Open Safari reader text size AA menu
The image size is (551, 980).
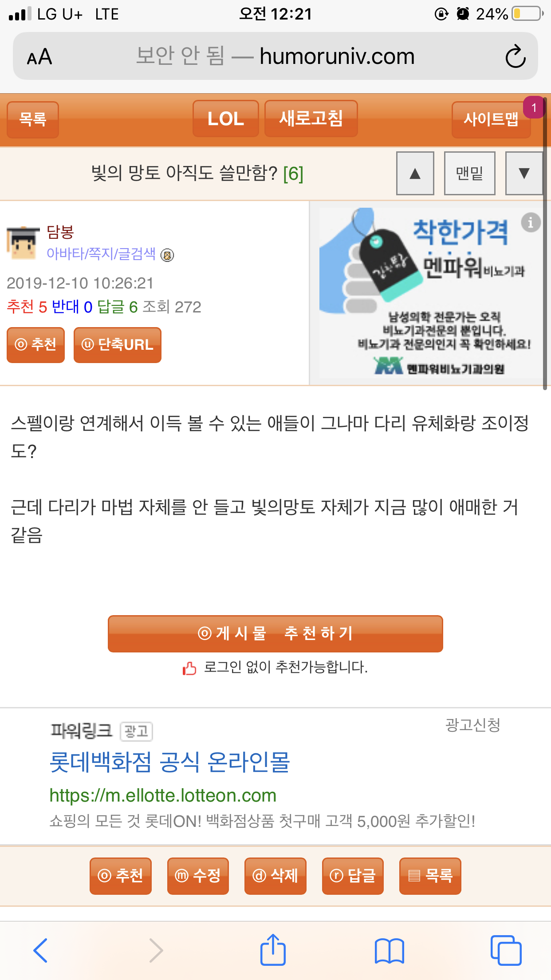[39, 57]
